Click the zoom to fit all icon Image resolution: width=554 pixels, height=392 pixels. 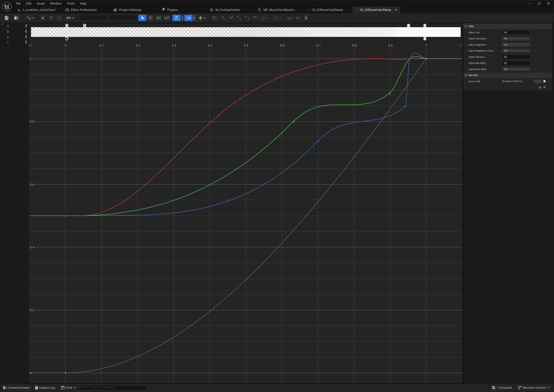43,18
